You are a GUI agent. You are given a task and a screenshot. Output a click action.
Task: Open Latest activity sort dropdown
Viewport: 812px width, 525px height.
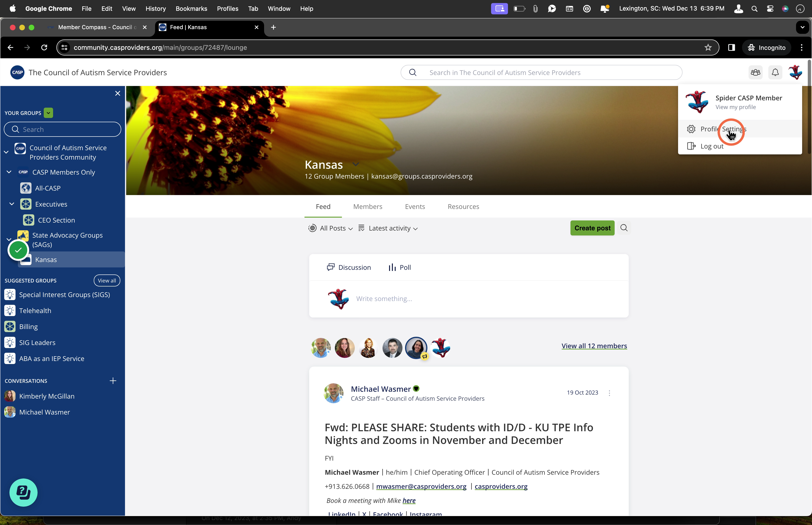pos(388,228)
